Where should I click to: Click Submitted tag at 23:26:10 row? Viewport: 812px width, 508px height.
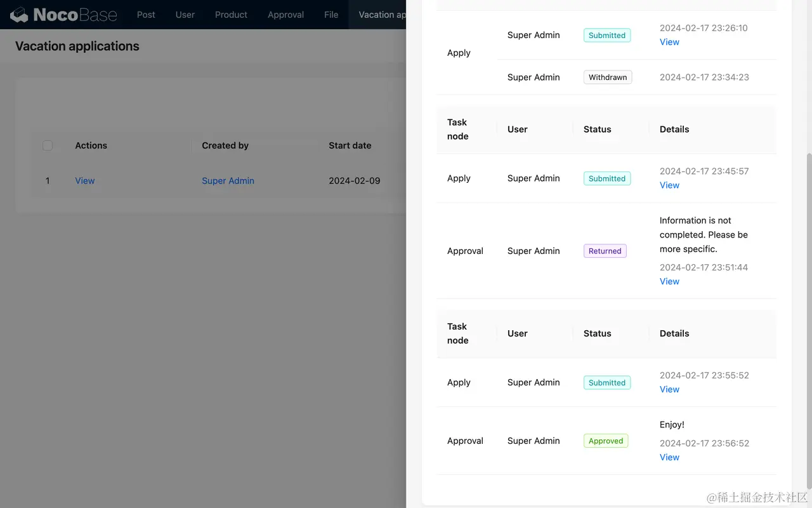(x=607, y=36)
